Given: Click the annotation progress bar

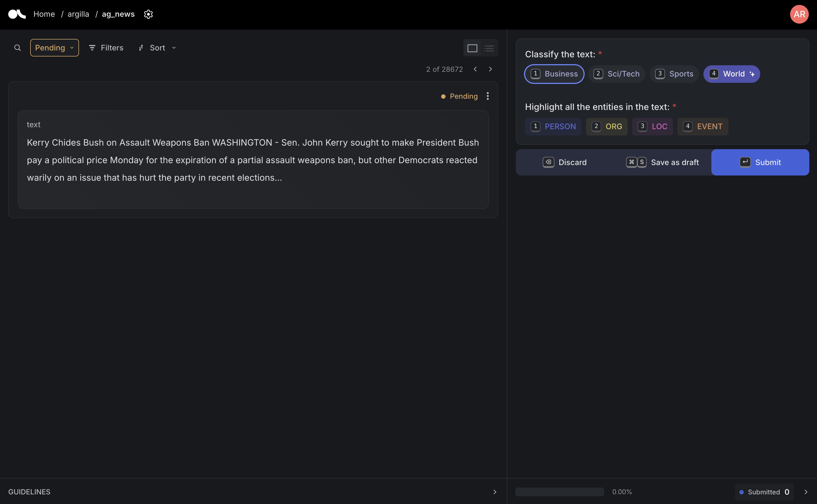Looking at the screenshot, I should point(559,492).
